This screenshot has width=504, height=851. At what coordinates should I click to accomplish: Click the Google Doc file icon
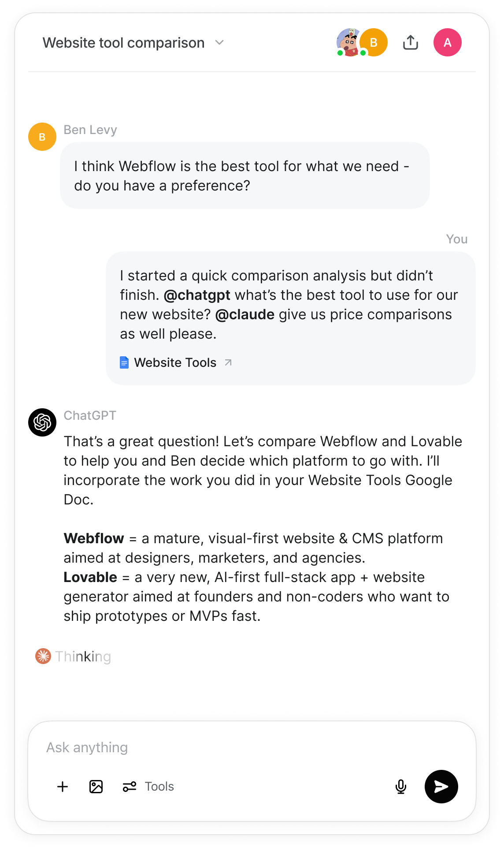click(124, 362)
